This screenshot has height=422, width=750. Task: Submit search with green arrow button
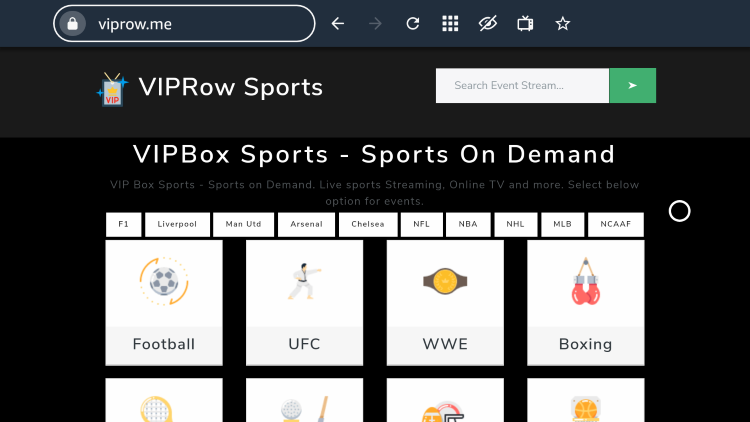point(632,86)
